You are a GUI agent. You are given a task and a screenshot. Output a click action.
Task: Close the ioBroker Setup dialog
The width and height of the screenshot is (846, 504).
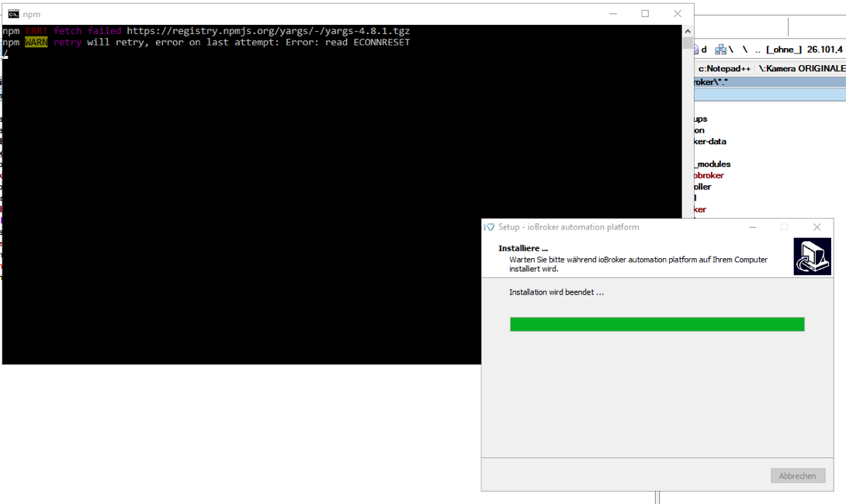[x=817, y=227]
